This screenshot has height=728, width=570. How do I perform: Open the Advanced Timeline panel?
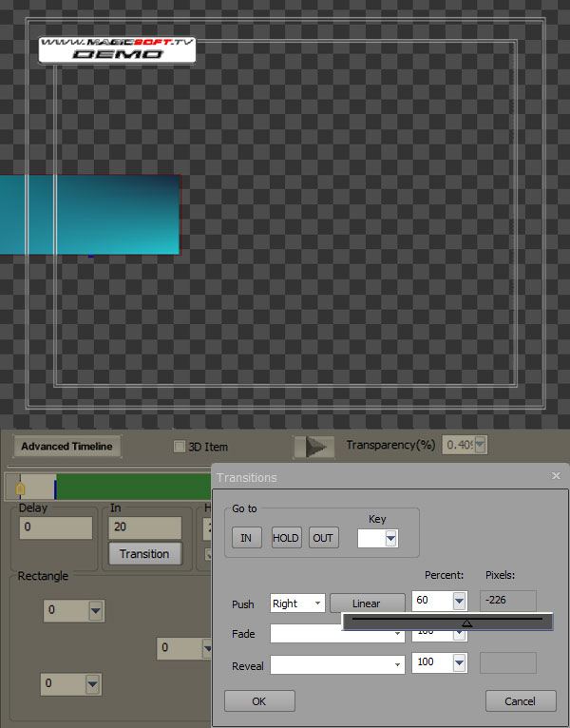tap(66, 446)
